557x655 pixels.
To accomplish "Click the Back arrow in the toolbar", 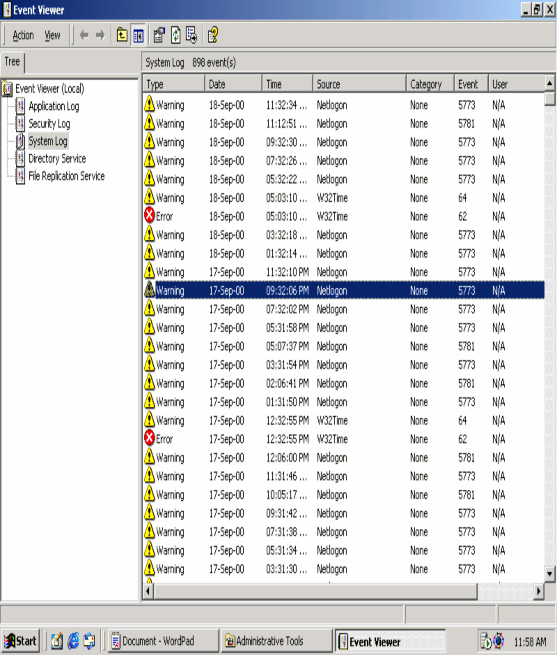I will (x=84, y=35).
